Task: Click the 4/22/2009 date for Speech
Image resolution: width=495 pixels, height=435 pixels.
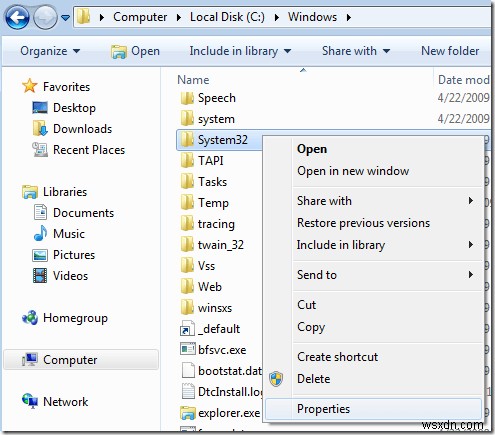Action: tap(463, 98)
